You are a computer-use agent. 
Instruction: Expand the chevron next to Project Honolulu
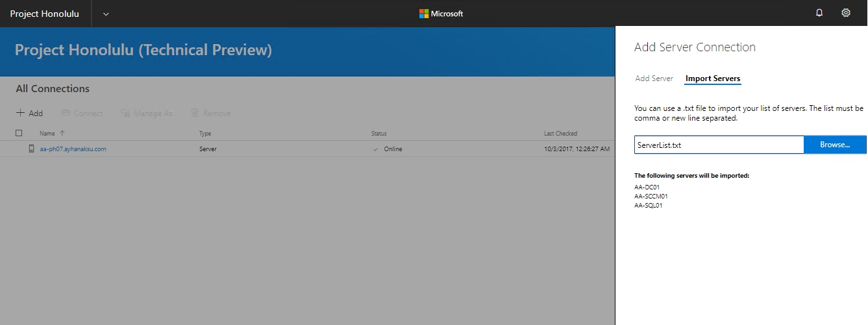tap(106, 14)
